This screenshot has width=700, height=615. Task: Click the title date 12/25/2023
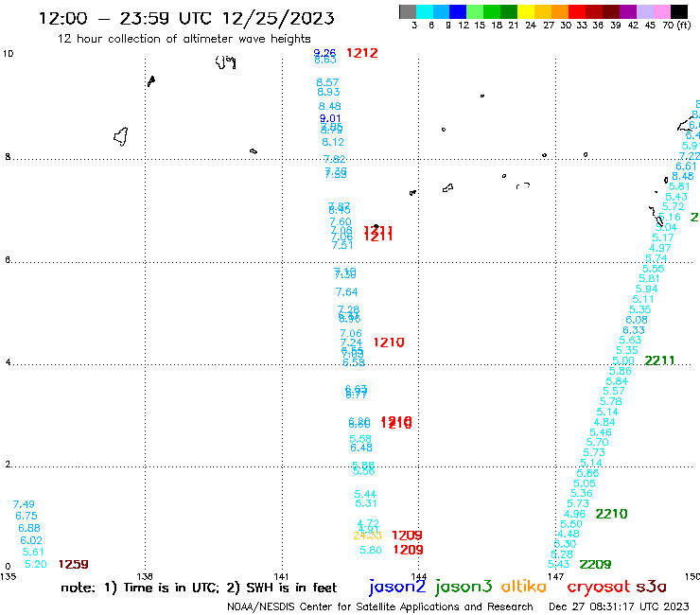click(278, 18)
